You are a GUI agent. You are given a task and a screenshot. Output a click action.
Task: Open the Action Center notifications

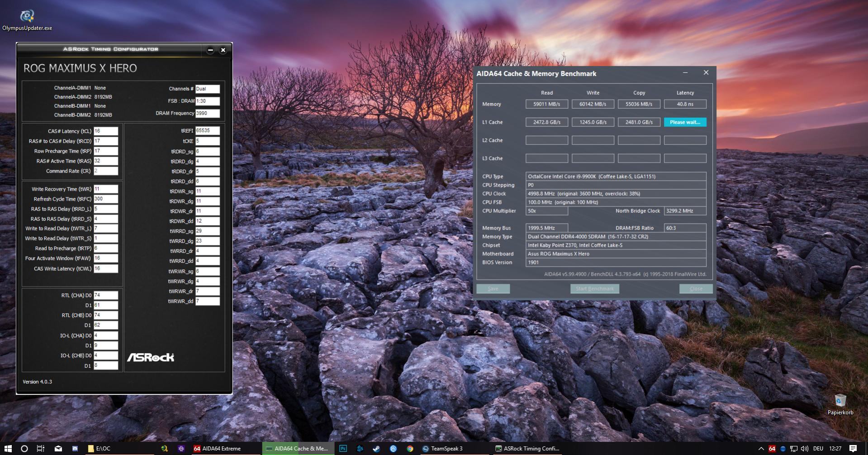pyautogui.click(x=853, y=449)
